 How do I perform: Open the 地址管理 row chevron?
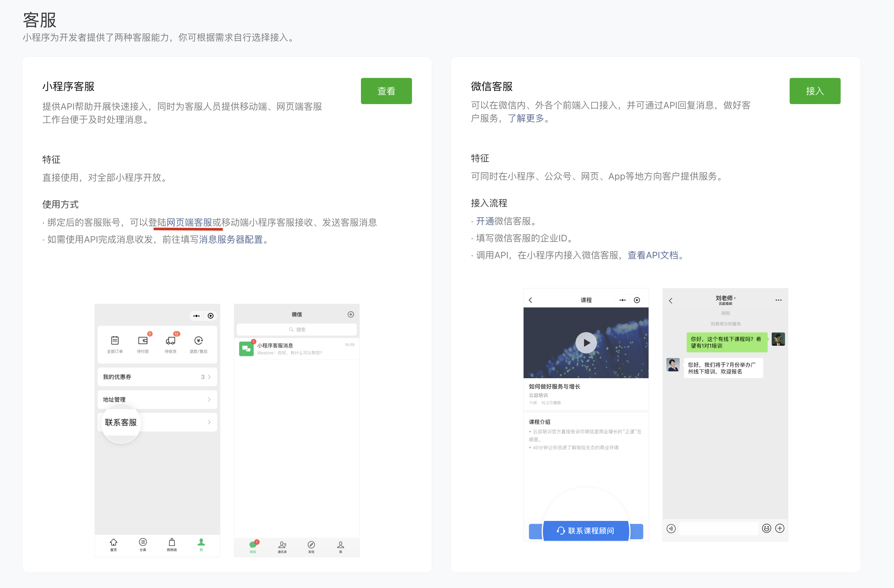tap(209, 399)
